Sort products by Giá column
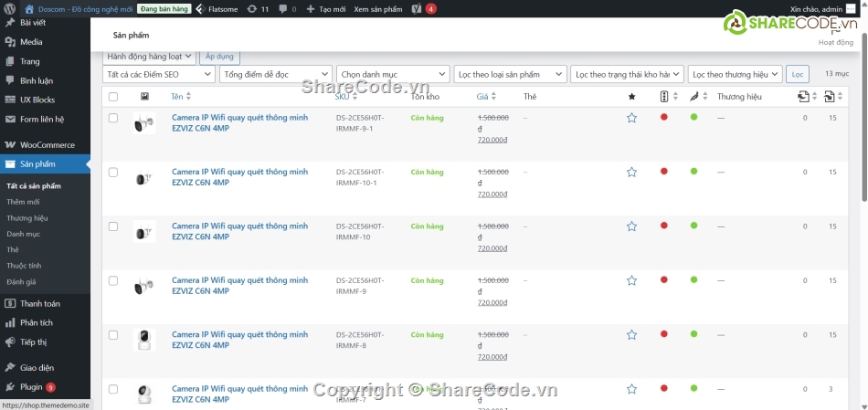The width and height of the screenshot is (868, 410). [486, 97]
